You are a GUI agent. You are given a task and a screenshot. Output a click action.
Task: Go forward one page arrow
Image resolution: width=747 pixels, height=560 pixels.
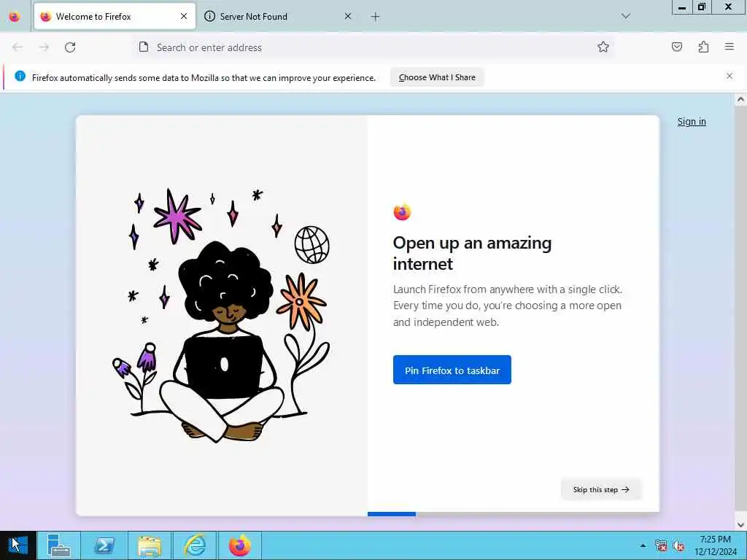[44, 47]
